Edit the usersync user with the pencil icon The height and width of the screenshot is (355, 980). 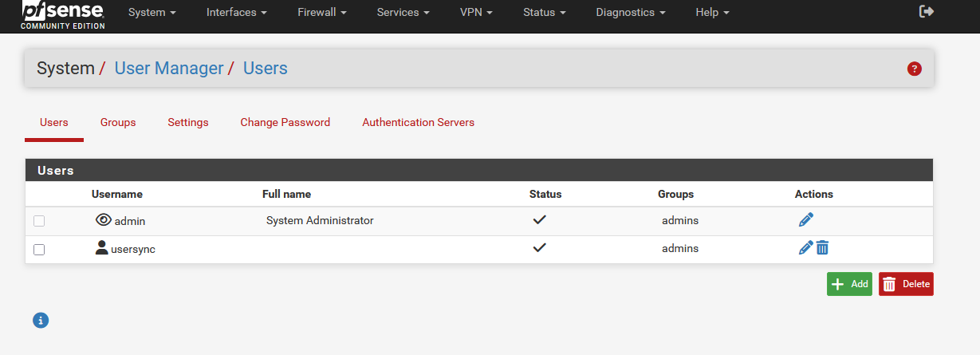806,248
